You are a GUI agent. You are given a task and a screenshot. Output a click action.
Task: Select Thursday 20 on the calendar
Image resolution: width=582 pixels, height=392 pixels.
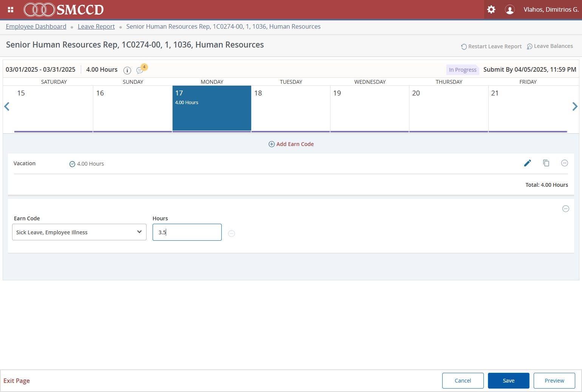point(449,109)
